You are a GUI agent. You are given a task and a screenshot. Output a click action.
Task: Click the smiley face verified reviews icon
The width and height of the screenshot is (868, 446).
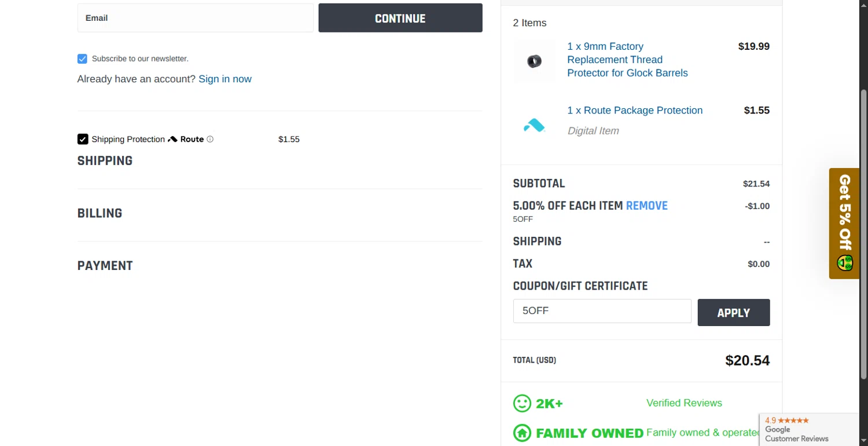[x=522, y=403]
